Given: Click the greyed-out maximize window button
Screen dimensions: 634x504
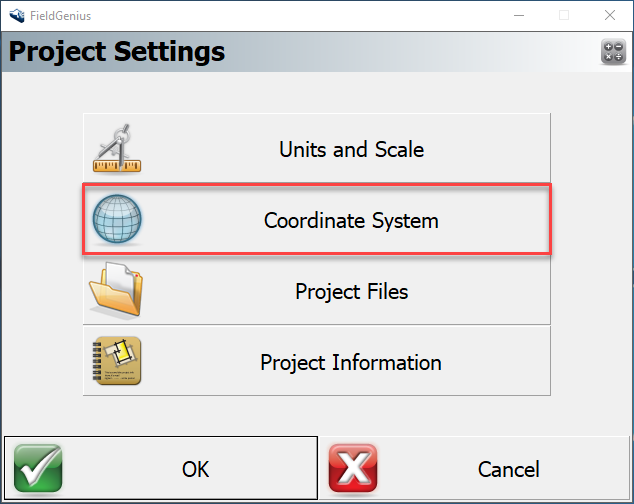Looking at the screenshot, I should (x=564, y=15).
